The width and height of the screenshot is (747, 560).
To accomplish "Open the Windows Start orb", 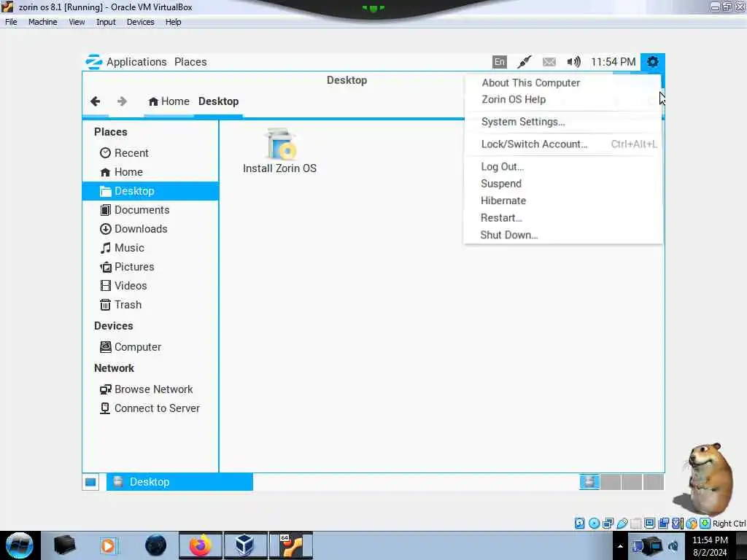I will point(20,545).
